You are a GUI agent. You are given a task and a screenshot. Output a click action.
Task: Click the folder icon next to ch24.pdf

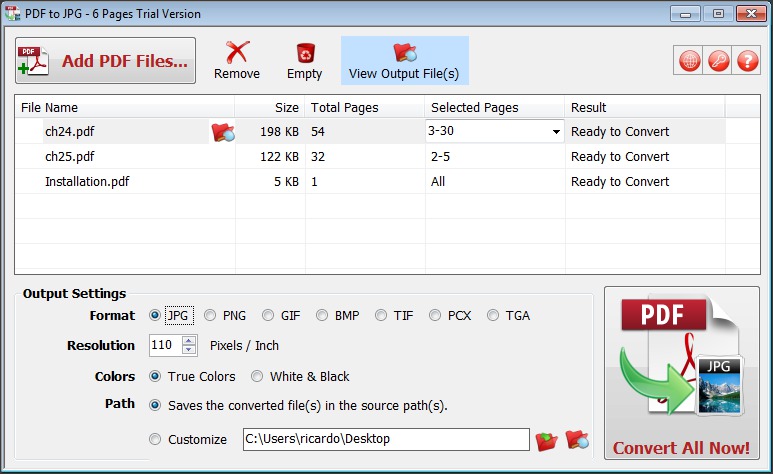tap(223, 132)
